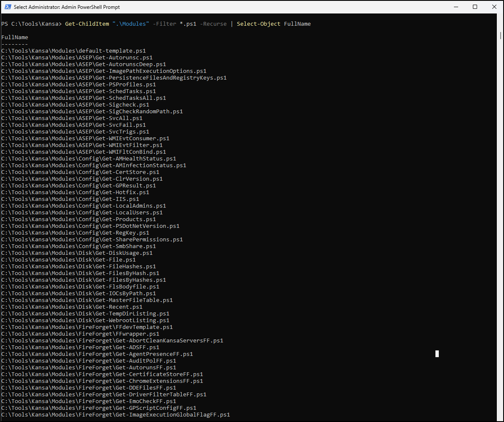
Task: Click the Get-AMHealthStatus.ps1 line
Action: 89,159
